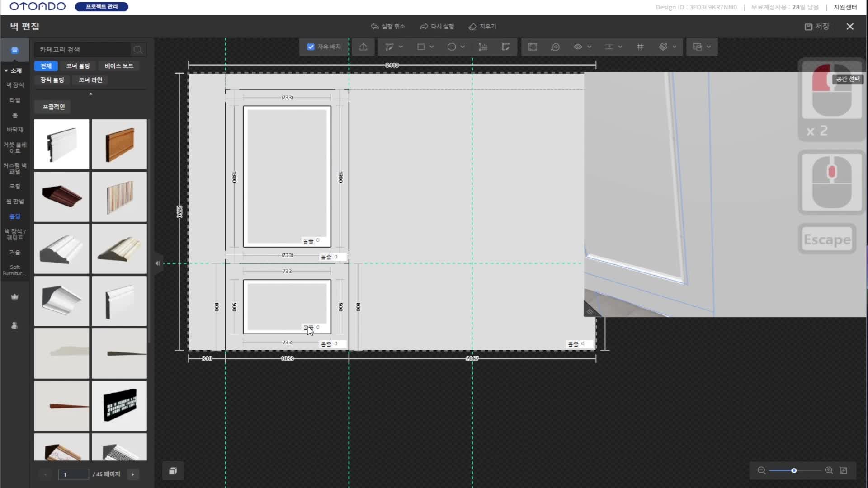Select the 코너 몰딩 filter tab
The width and height of the screenshot is (868, 488).
coord(78,66)
